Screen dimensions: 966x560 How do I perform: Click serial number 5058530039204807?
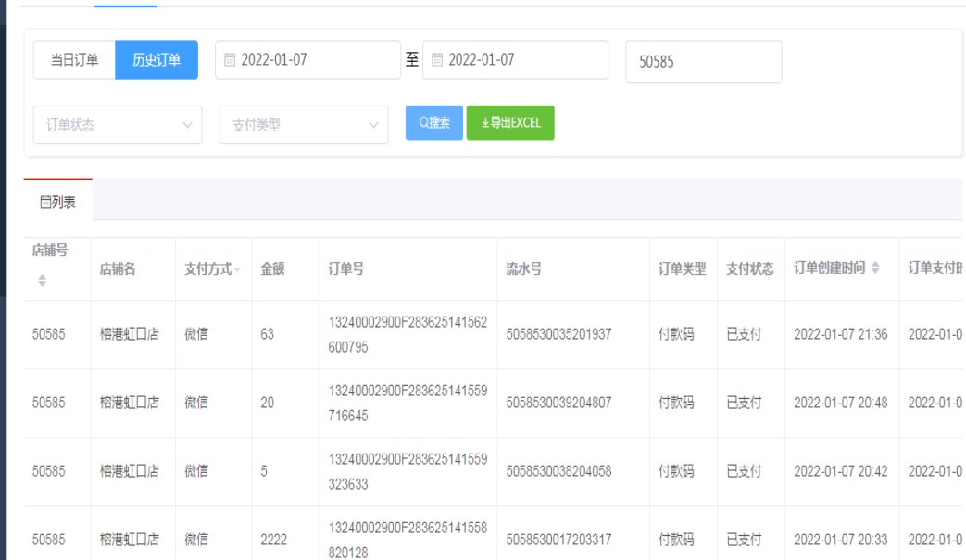pyautogui.click(x=558, y=403)
